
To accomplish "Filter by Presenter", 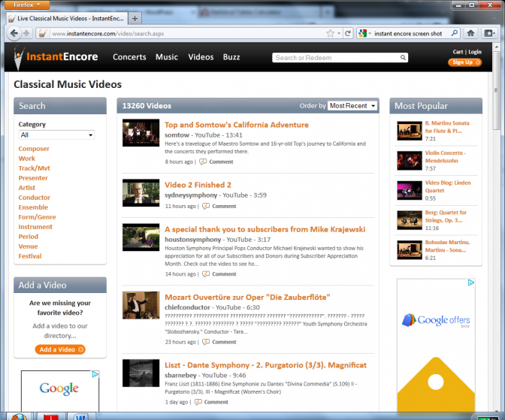I will (33, 178).
